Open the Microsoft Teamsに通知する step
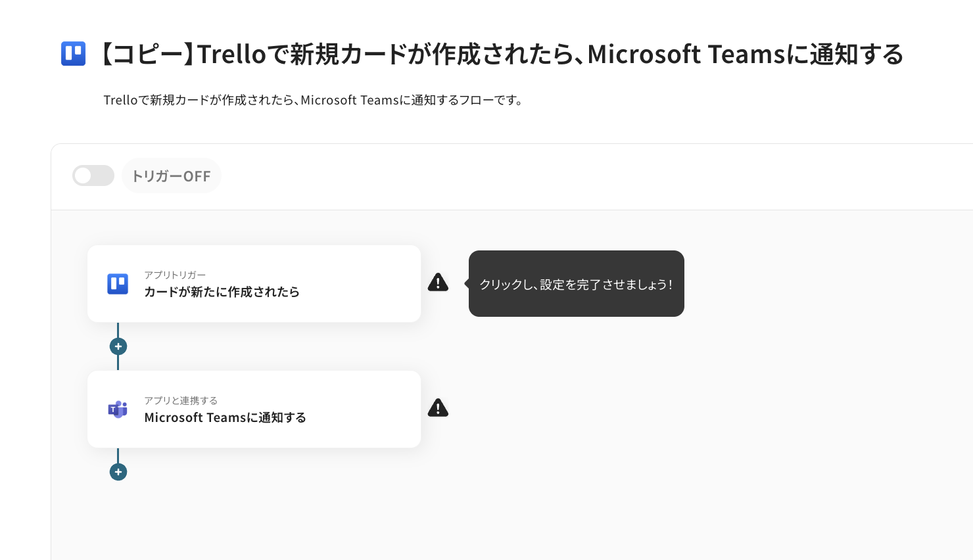The width and height of the screenshot is (973, 560). [x=225, y=417]
